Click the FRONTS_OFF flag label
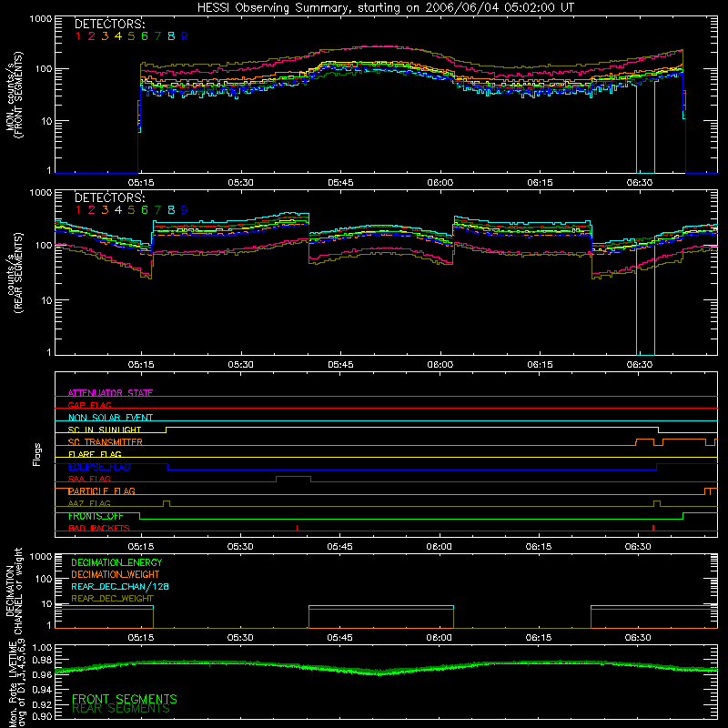The image size is (728, 728). point(96,516)
